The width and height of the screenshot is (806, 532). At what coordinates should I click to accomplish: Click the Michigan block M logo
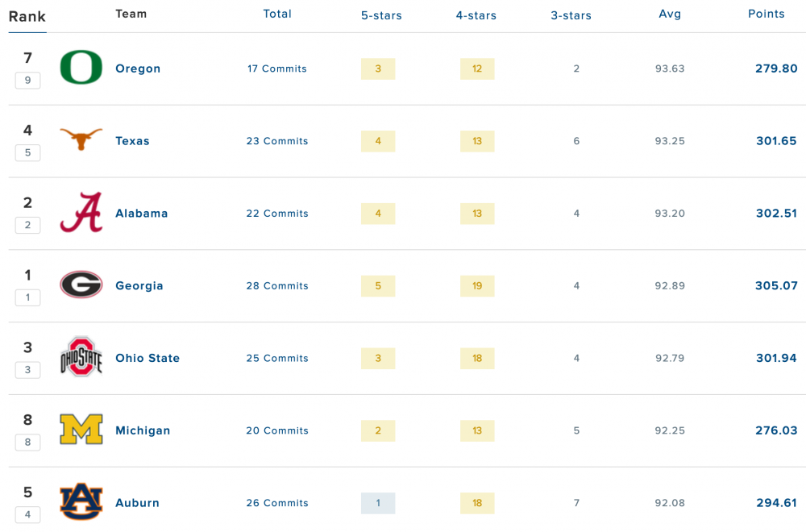coord(81,430)
